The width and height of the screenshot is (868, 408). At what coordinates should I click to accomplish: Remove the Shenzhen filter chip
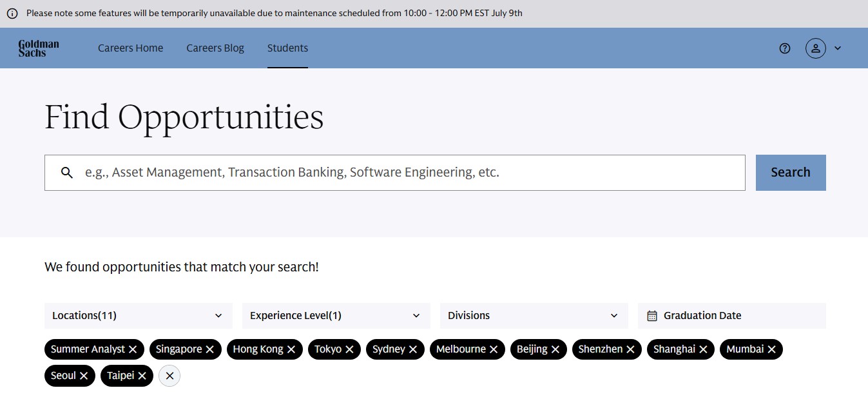630,349
